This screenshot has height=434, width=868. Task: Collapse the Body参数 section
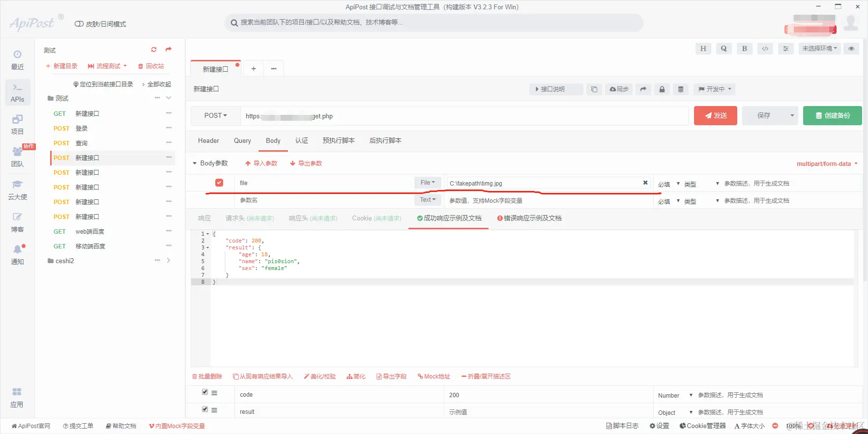click(210, 163)
